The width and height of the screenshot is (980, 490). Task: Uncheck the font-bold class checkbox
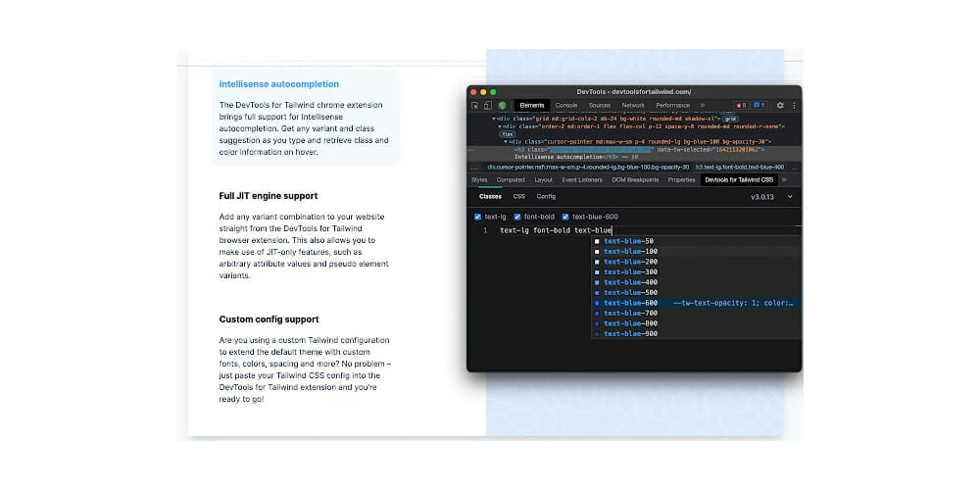tap(516, 217)
